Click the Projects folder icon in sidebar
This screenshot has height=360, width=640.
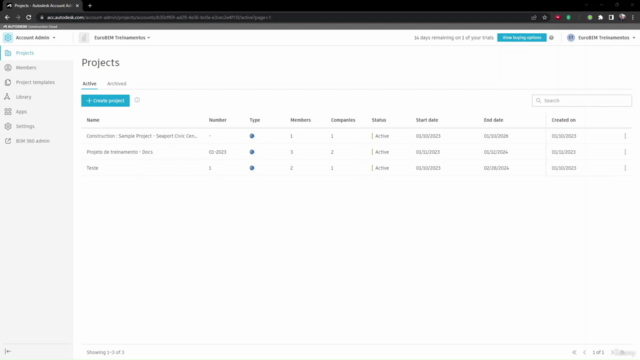click(x=8, y=53)
